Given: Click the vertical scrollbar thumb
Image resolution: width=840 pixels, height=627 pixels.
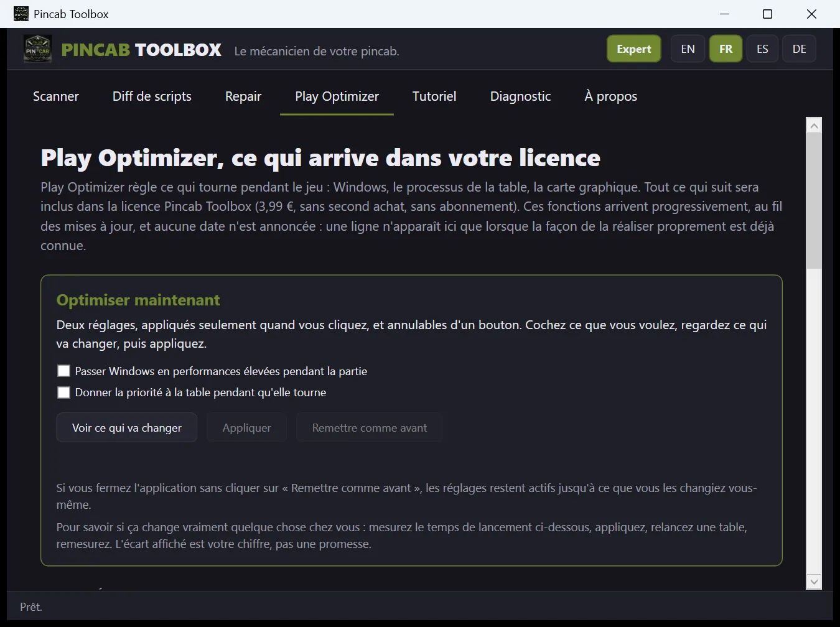Looking at the screenshot, I should [814, 200].
